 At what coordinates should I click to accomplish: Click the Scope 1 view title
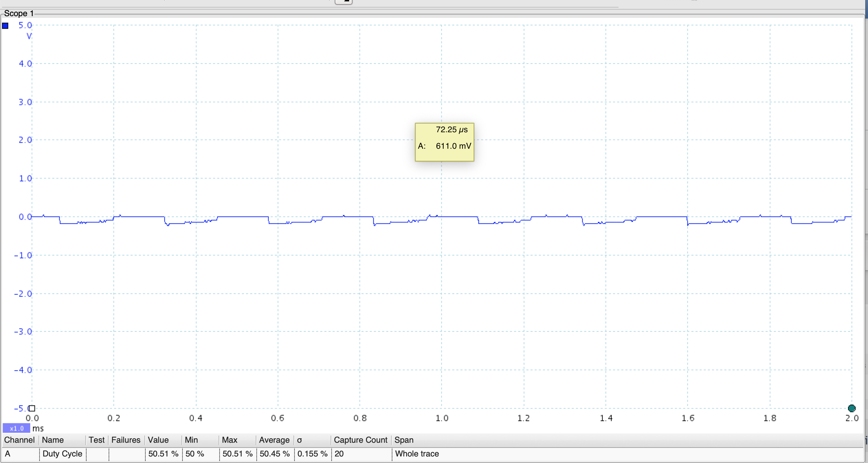coord(19,13)
